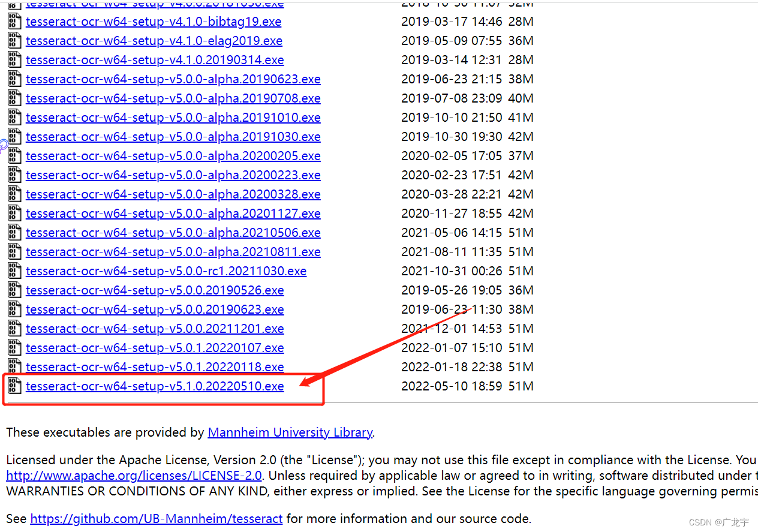The height and width of the screenshot is (532, 758).
Task: Click the date text "2020-02-23 17:51"
Action: point(452,175)
